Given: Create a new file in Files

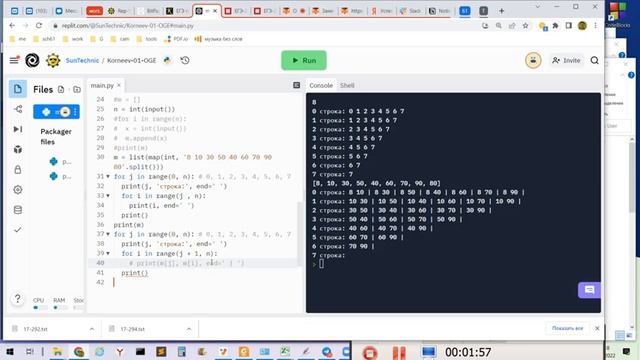Looking at the screenshot, I should click(x=61, y=89).
